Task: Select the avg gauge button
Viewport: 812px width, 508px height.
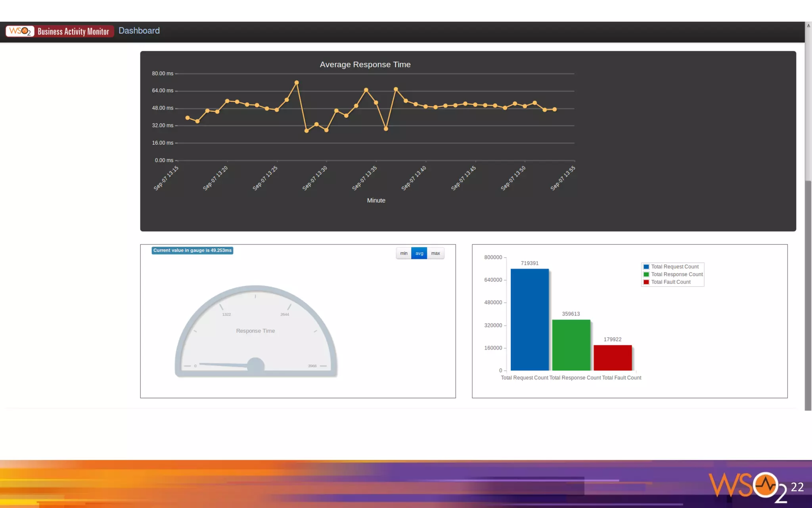Action: point(419,253)
